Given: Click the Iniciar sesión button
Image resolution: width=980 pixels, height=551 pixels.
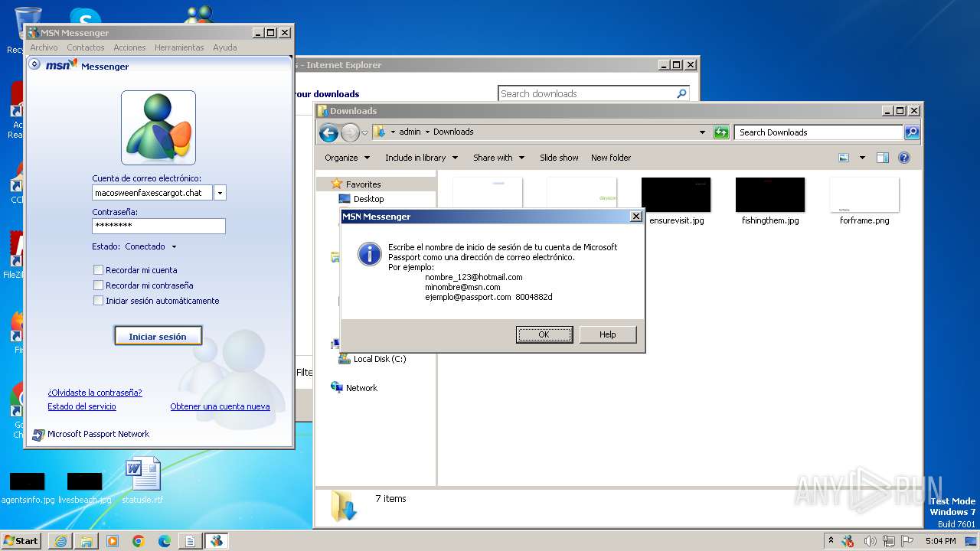Looking at the screenshot, I should [x=158, y=336].
